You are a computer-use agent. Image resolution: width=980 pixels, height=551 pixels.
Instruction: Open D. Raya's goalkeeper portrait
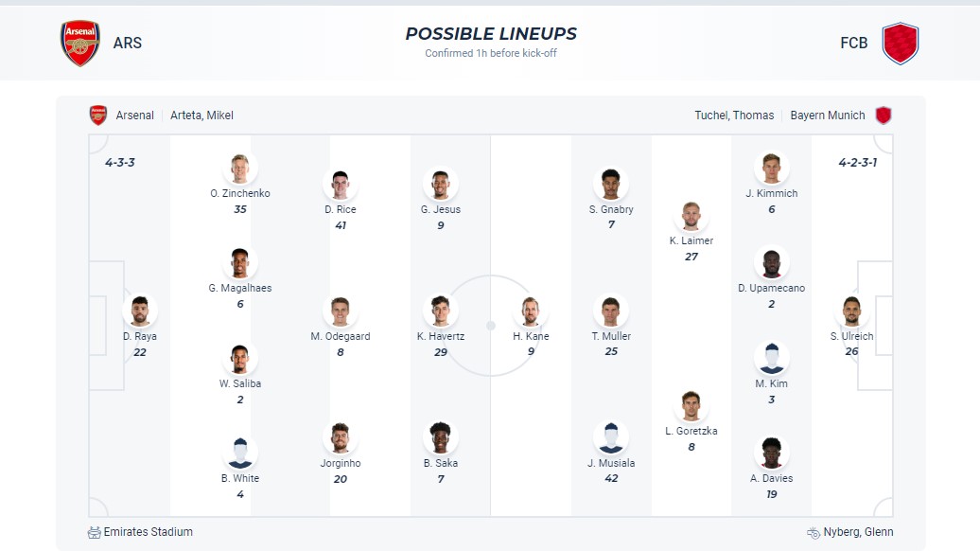pos(140,311)
